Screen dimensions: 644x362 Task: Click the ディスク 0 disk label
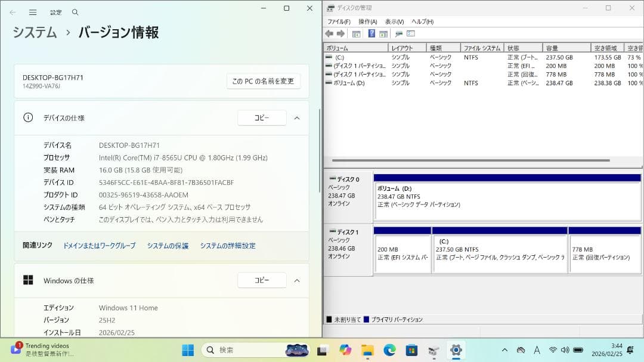tap(348, 197)
